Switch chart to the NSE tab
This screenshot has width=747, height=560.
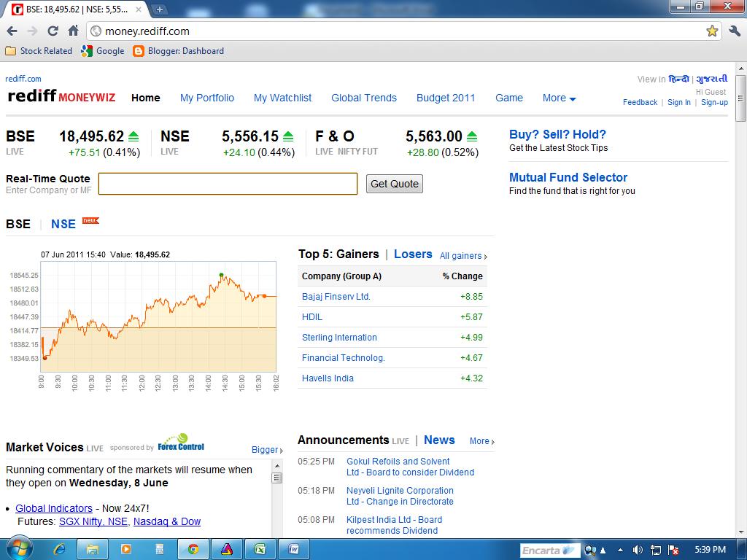pyautogui.click(x=63, y=224)
